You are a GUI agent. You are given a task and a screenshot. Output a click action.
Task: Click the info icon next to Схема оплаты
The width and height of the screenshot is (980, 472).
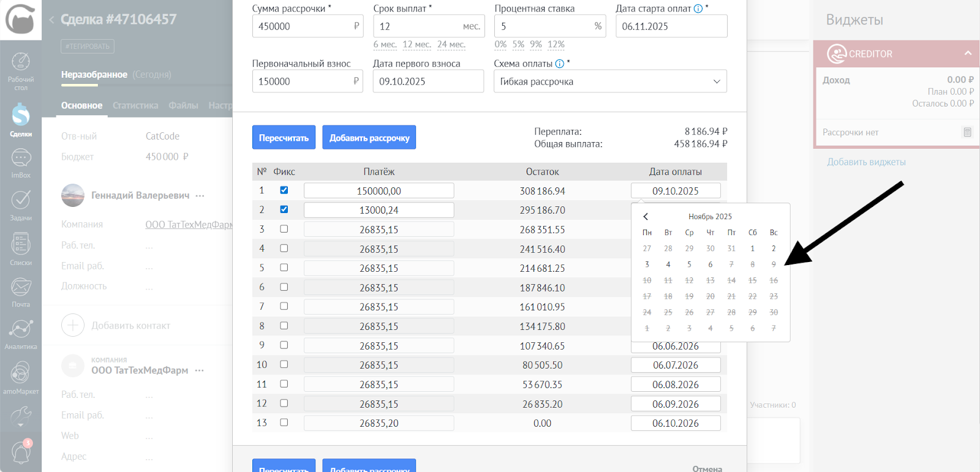click(559, 64)
